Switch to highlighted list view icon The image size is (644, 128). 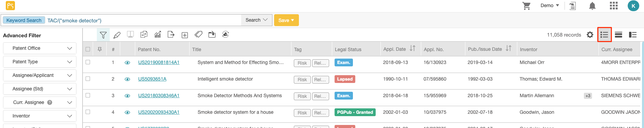[604, 35]
